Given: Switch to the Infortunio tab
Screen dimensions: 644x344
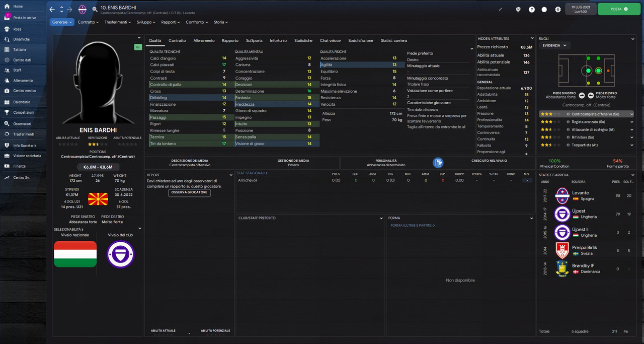Looking at the screenshot, I should pyautogui.click(x=278, y=40).
